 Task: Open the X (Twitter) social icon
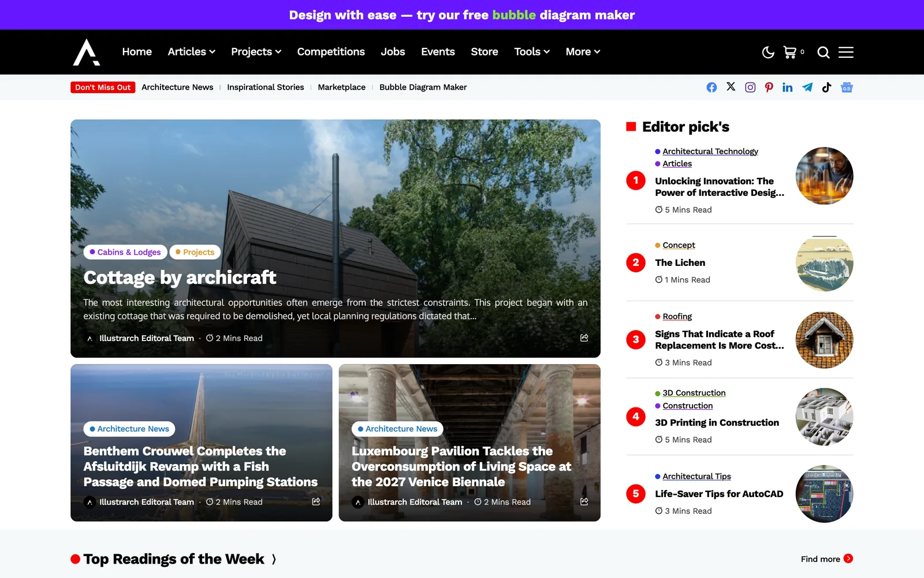(x=731, y=87)
